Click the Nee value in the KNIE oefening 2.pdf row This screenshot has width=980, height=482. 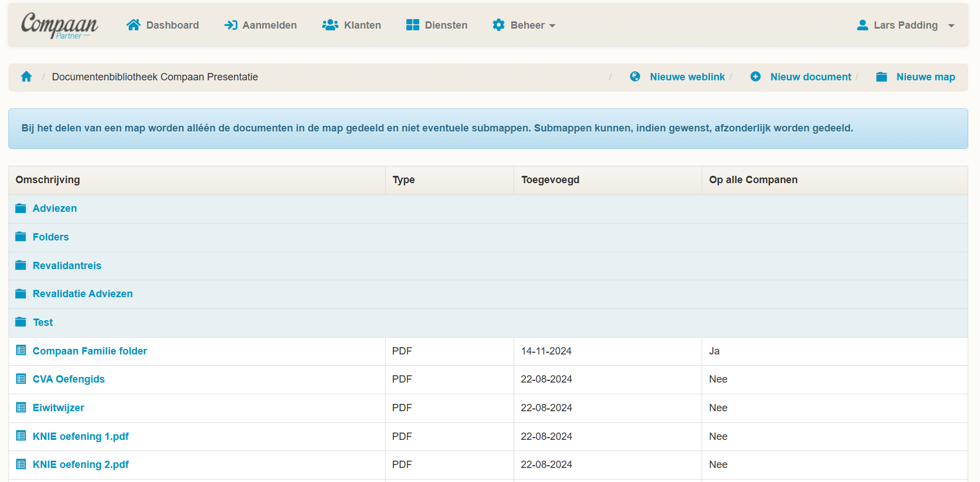718,465
